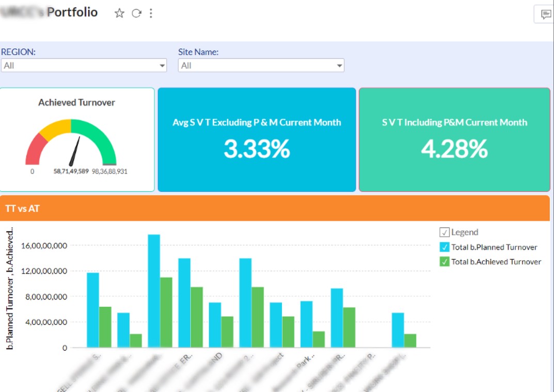This screenshot has height=392, width=554.
Task: Open the comments panel icon
Action: [545, 14]
